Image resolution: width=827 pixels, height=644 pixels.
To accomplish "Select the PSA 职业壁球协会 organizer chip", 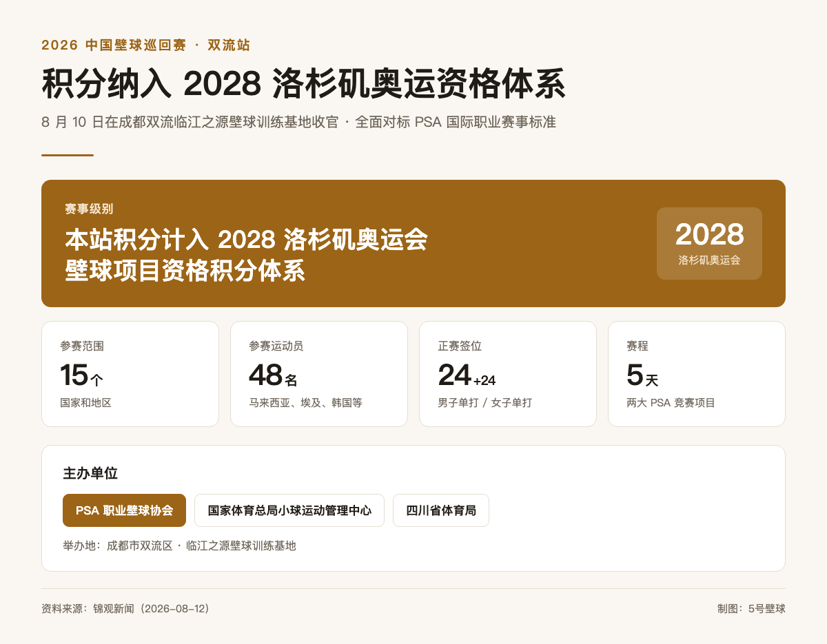I will pos(124,510).
